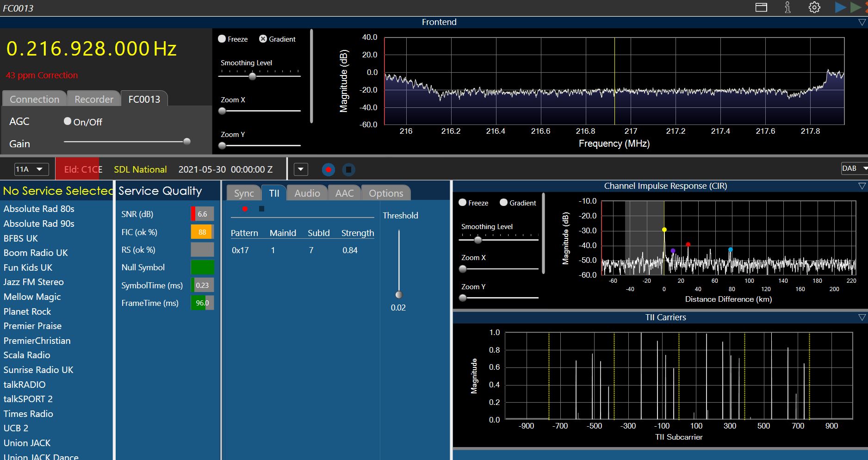Select Planet Rock service

[27, 311]
